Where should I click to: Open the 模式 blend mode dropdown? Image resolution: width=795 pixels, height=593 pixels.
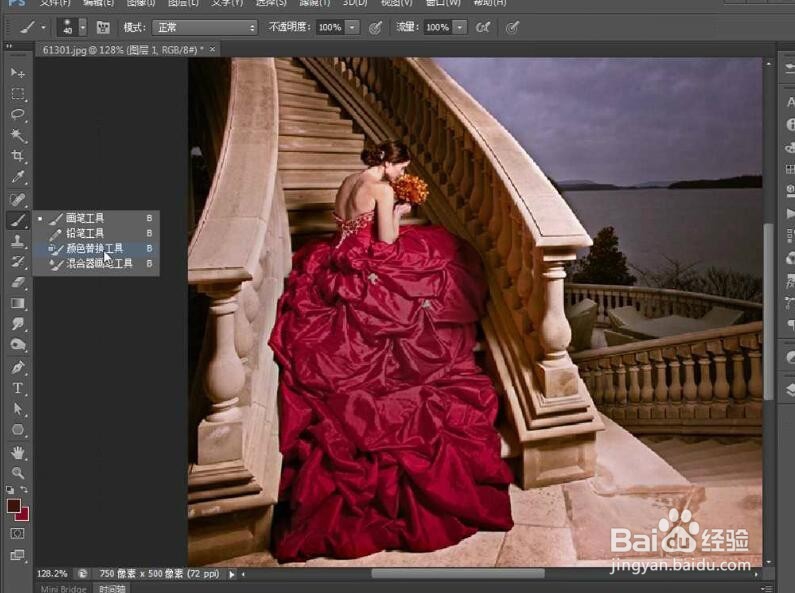205,27
